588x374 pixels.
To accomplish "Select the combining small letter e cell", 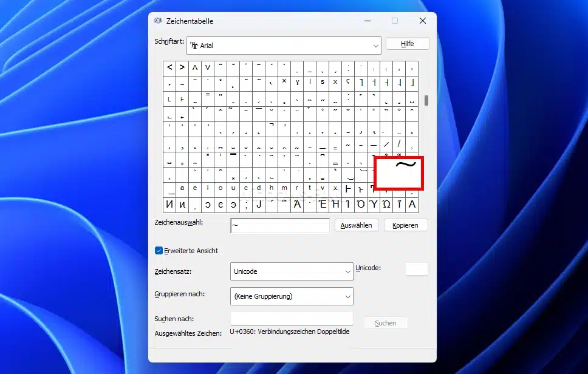I will tap(195, 189).
